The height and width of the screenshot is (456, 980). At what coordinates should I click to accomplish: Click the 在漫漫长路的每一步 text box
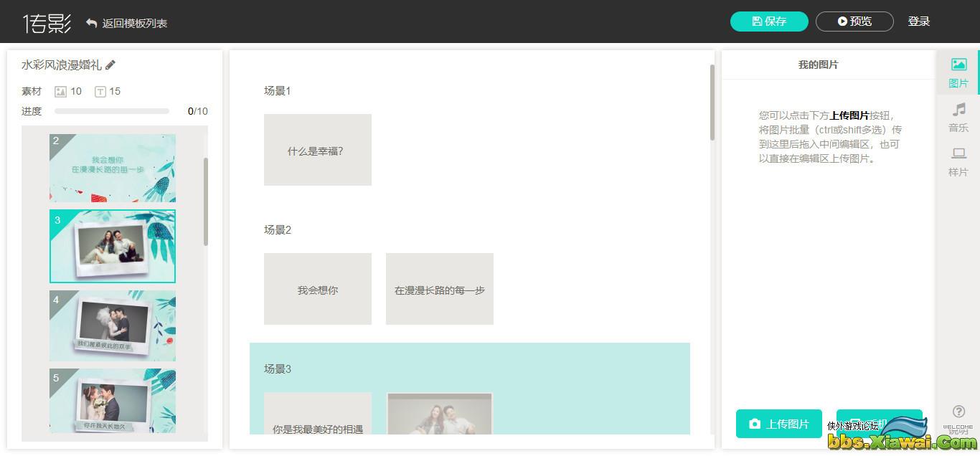click(x=440, y=289)
